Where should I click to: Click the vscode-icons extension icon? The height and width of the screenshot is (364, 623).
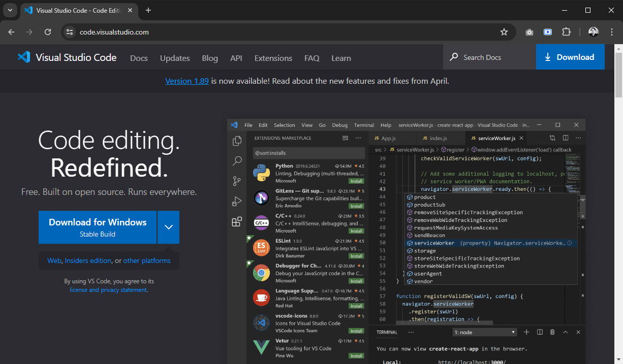point(261,323)
